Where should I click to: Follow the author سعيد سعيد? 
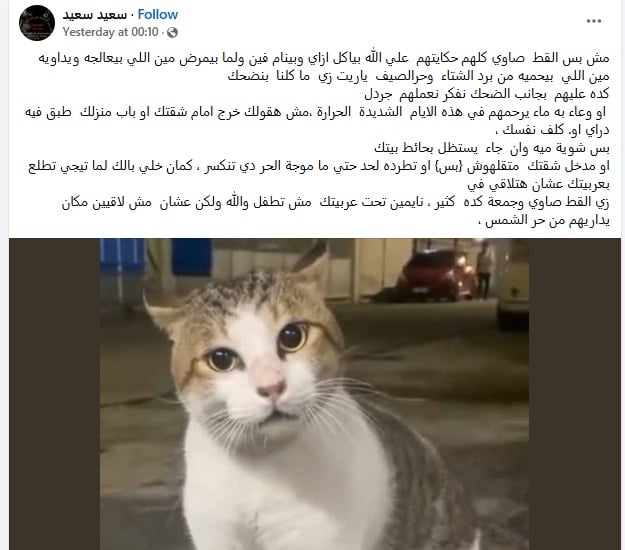coord(157,15)
